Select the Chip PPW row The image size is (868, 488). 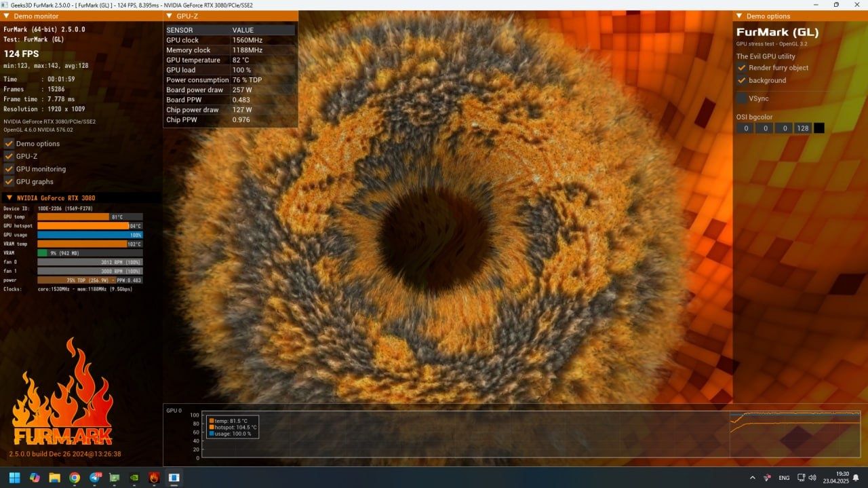tap(230, 119)
